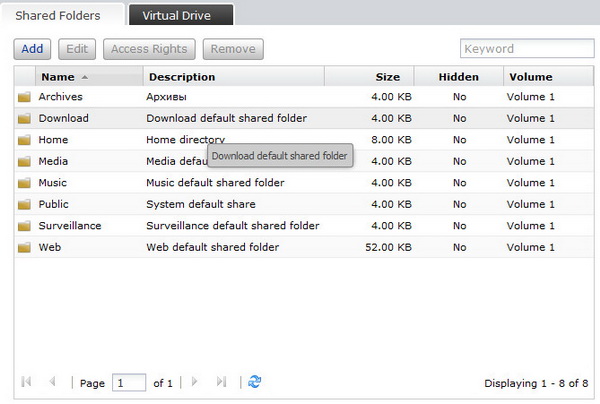
Task: Click the Remove button
Action: tap(232, 49)
